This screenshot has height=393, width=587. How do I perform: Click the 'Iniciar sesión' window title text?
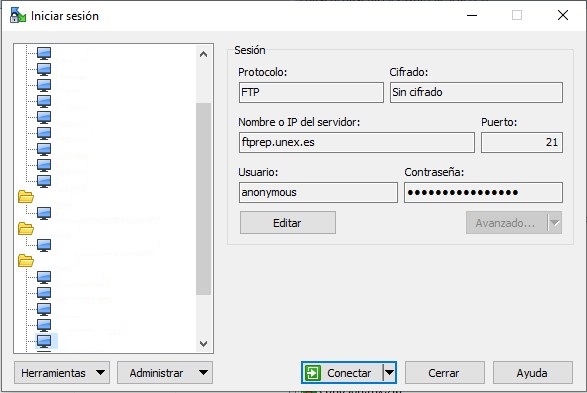click(x=65, y=16)
